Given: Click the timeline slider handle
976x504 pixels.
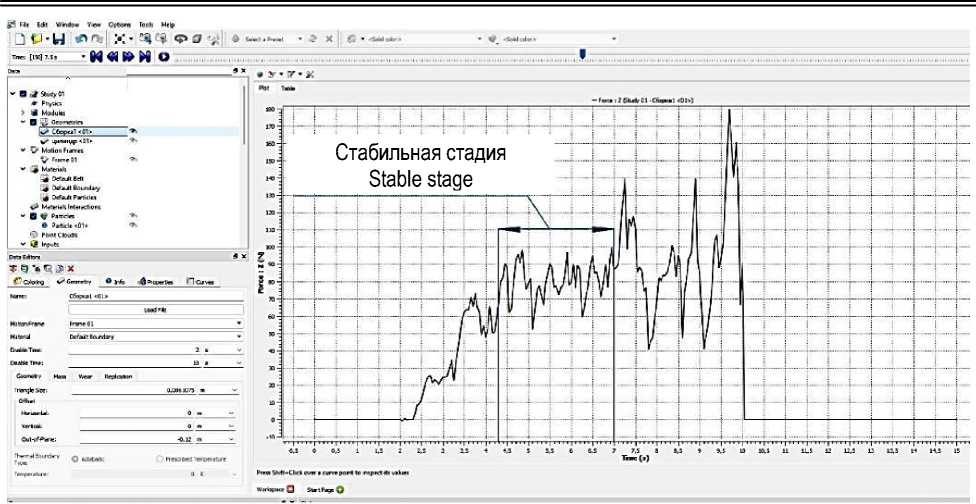Looking at the screenshot, I should tap(582, 55).
